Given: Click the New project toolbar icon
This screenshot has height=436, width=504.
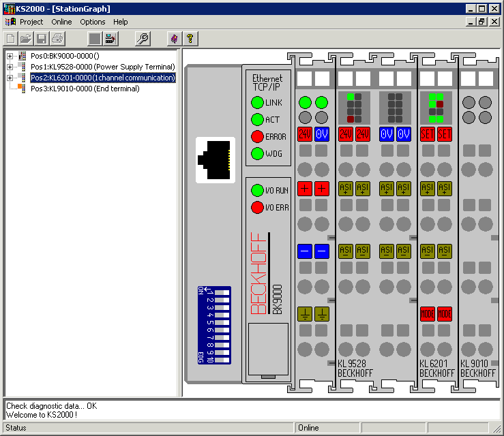Looking at the screenshot, I should coord(11,39).
